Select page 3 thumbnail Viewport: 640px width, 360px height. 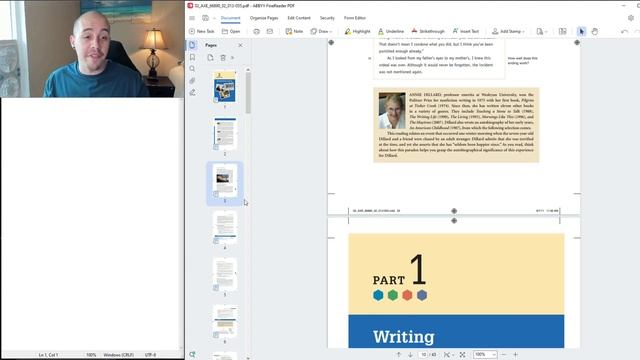225,181
